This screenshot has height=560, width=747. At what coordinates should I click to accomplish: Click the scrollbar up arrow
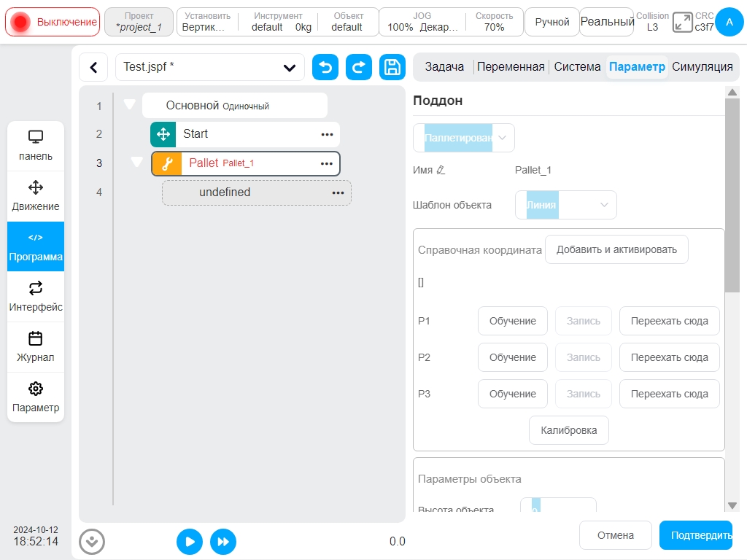pos(732,93)
